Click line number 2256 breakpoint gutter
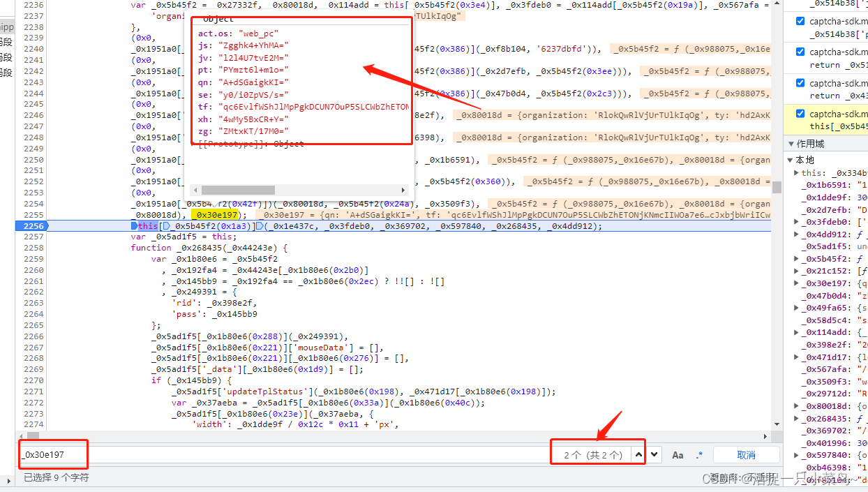Viewport: 868px width, 492px height. (x=33, y=226)
